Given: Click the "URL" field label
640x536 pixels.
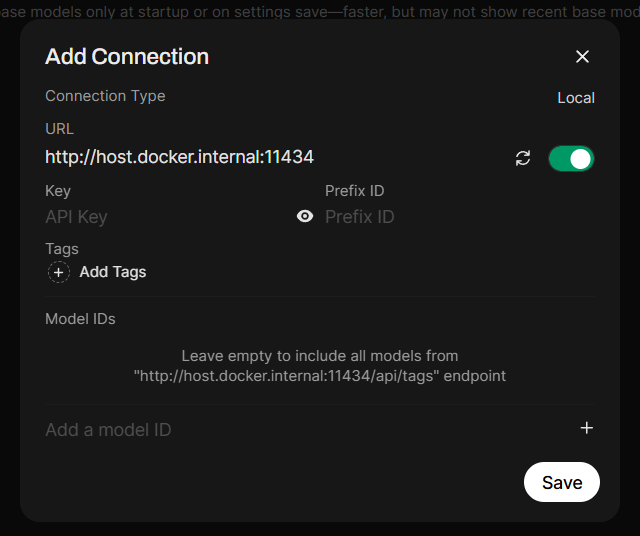Looking at the screenshot, I should pos(60,128).
